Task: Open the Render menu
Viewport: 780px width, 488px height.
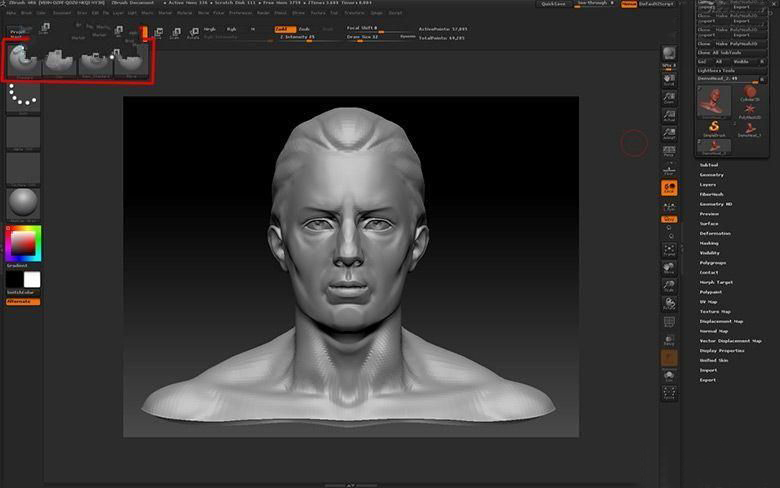Action: [x=263, y=13]
